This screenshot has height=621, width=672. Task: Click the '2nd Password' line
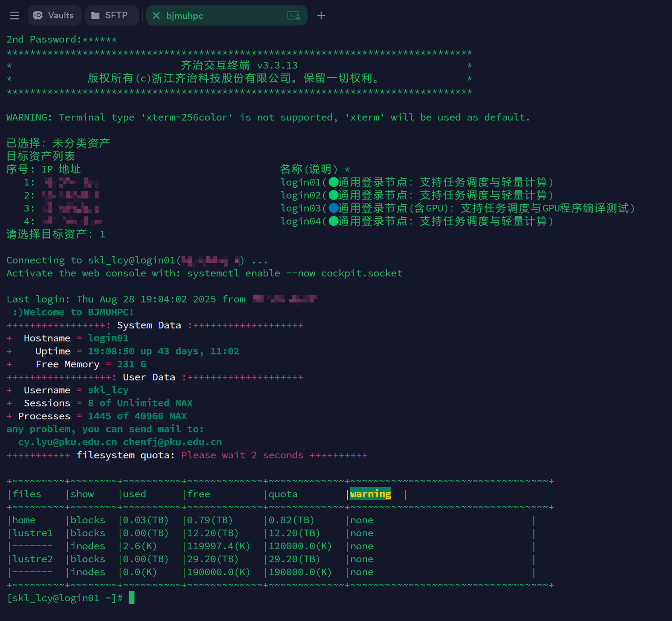click(61, 39)
